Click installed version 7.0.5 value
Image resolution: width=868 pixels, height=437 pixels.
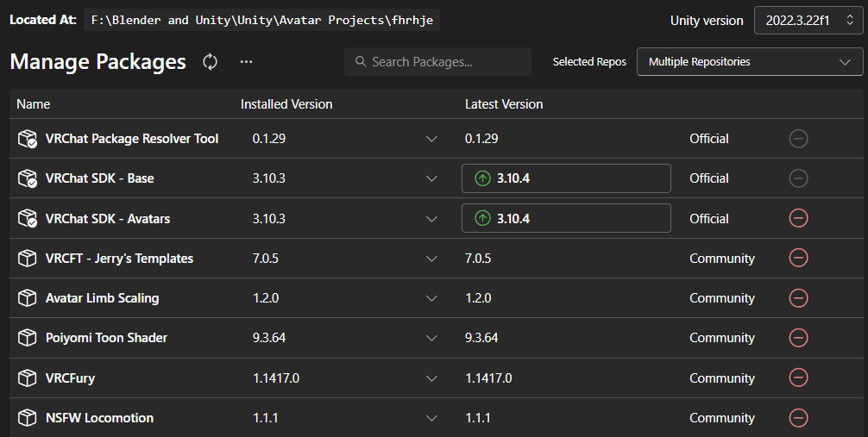point(266,259)
